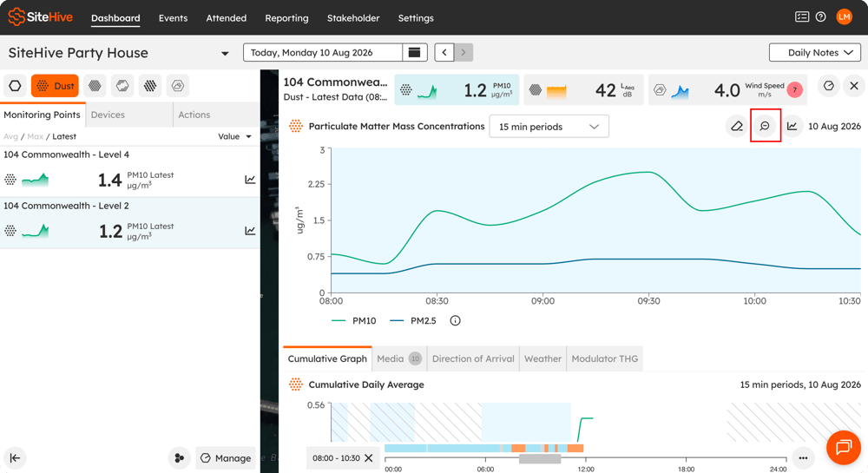Select 104 Commonwealth - Level 4 row
The height and width of the screenshot is (473, 868).
129,172
